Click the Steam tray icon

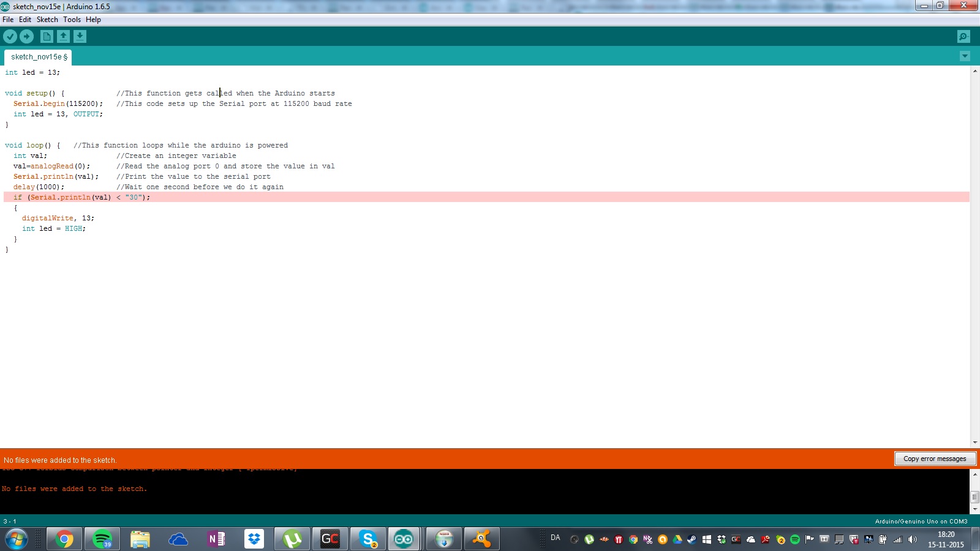(692, 539)
